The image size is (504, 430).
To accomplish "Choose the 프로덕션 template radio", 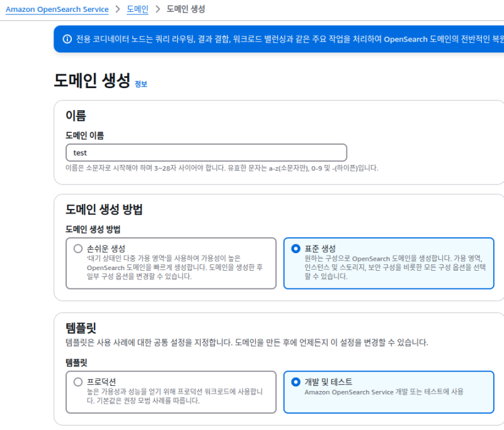I will [x=78, y=382].
